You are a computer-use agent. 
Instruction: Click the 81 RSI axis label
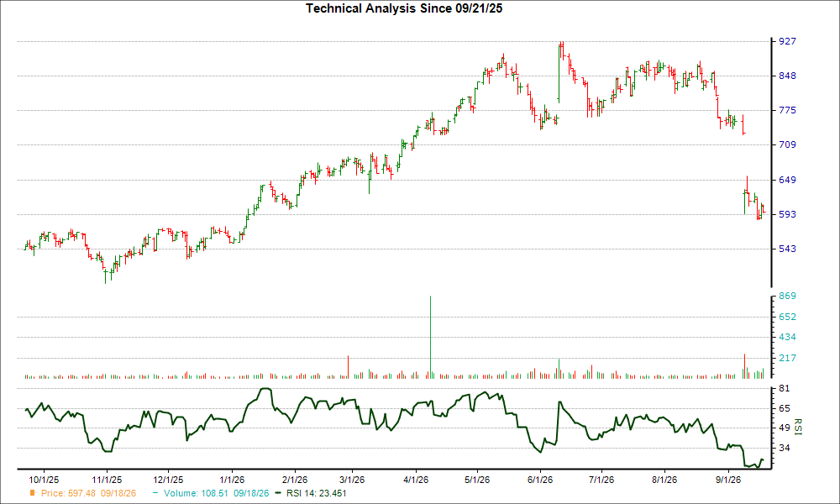point(785,388)
